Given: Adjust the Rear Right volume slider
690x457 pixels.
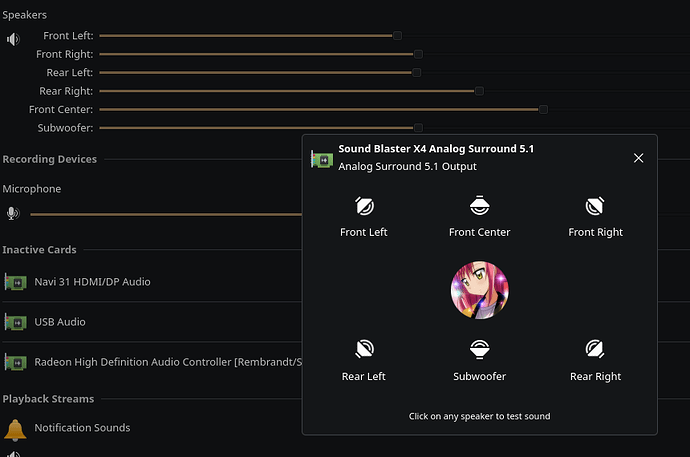Looking at the screenshot, I should pos(479,91).
